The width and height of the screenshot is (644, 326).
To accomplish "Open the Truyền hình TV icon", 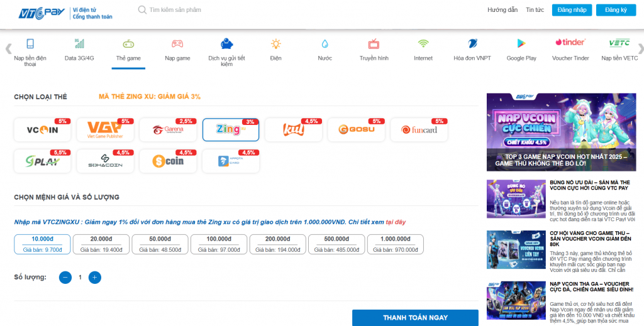I will point(374,43).
